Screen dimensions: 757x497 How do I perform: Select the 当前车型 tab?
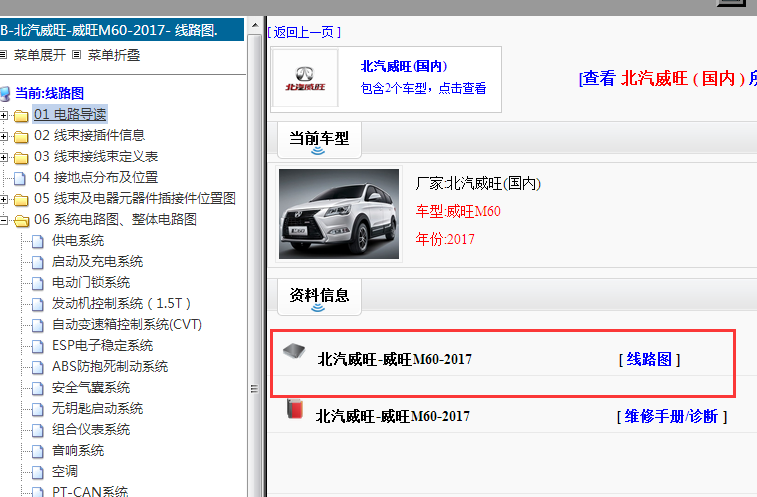tap(319, 140)
